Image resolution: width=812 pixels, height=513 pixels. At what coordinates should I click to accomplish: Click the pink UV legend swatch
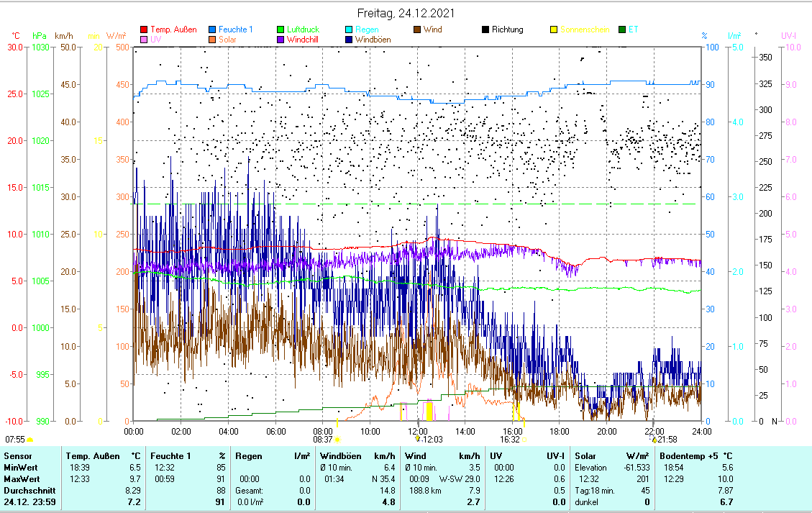coord(144,40)
